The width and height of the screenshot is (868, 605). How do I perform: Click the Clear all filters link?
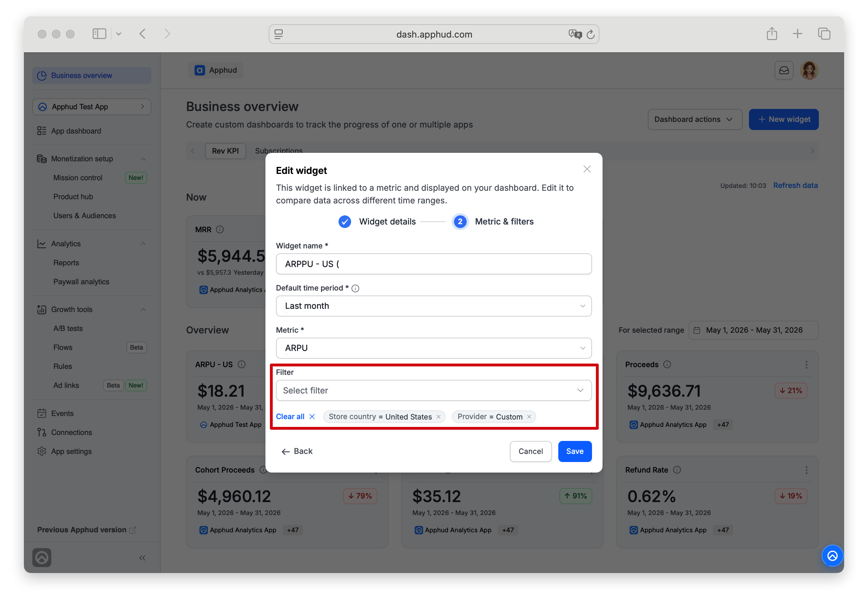tap(295, 416)
